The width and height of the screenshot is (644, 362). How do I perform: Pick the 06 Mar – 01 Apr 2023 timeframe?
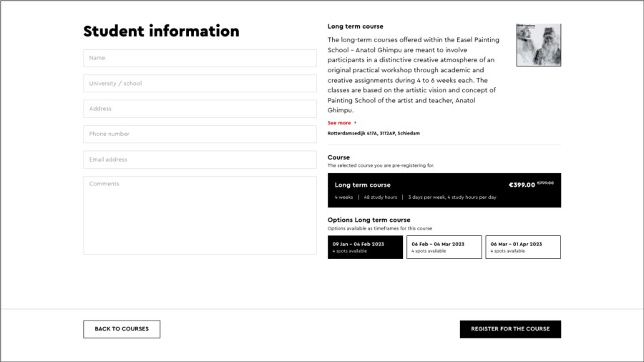tap(522, 247)
